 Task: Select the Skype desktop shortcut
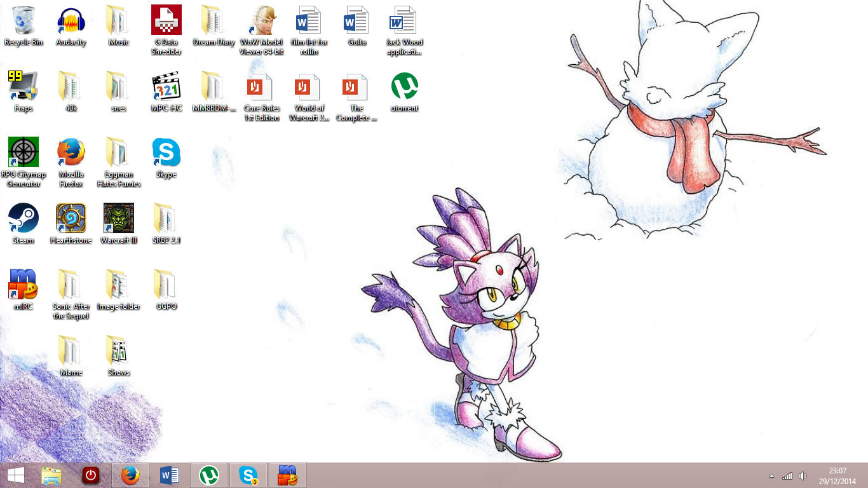pos(166,158)
